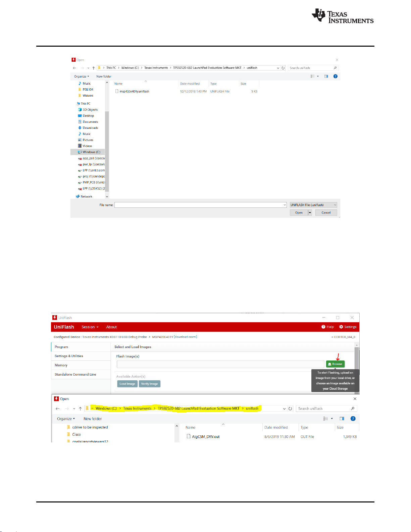411x532 pixels.
Task: Open the UniFlash About menu
Action: pos(111,327)
